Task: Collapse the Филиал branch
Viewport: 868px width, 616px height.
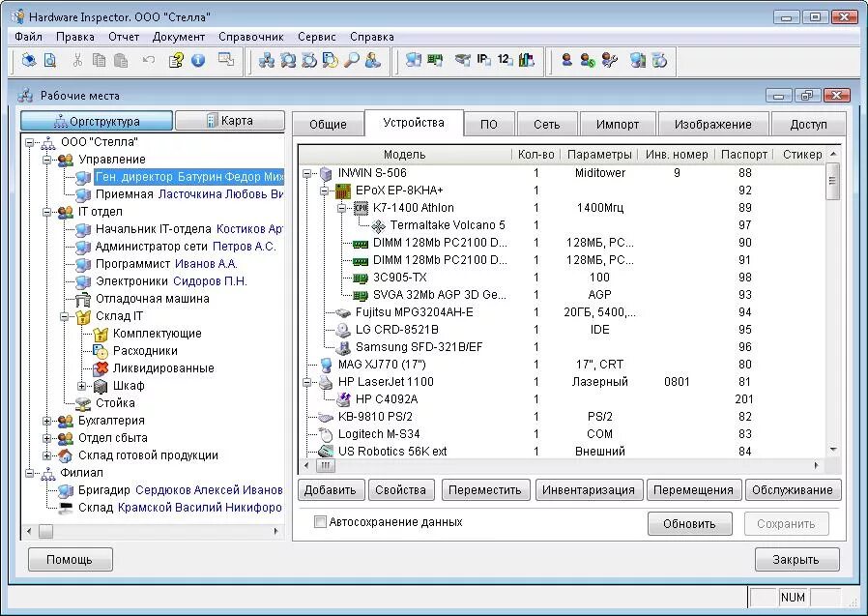Action: pyautogui.click(x=30, y=473)
